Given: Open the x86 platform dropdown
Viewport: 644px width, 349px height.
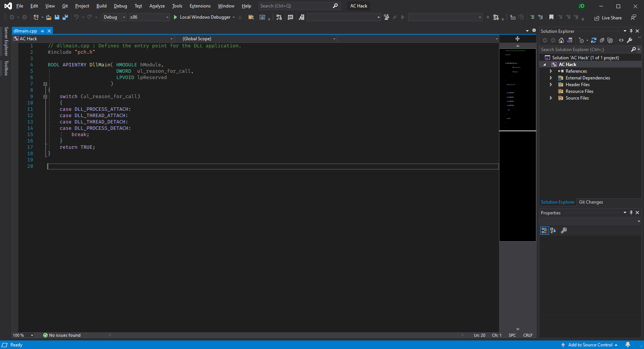Looking at the screenshot, I should 149,17.
